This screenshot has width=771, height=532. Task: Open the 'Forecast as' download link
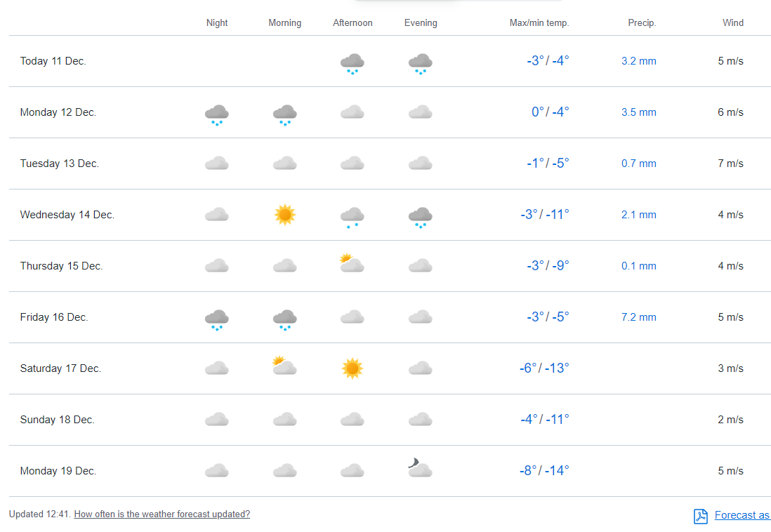[x=742, y=515]
